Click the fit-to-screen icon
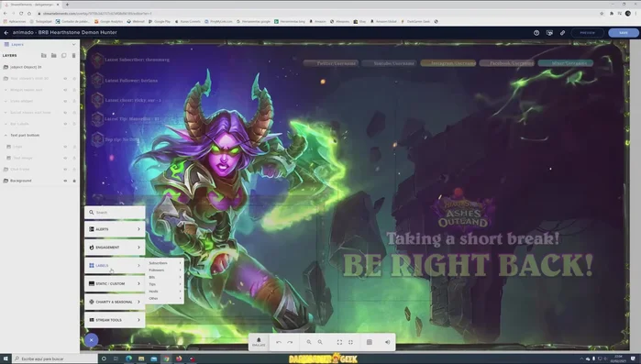Viewport: 641px width, 364px height. pyautogui.click(x=339, y=342)
